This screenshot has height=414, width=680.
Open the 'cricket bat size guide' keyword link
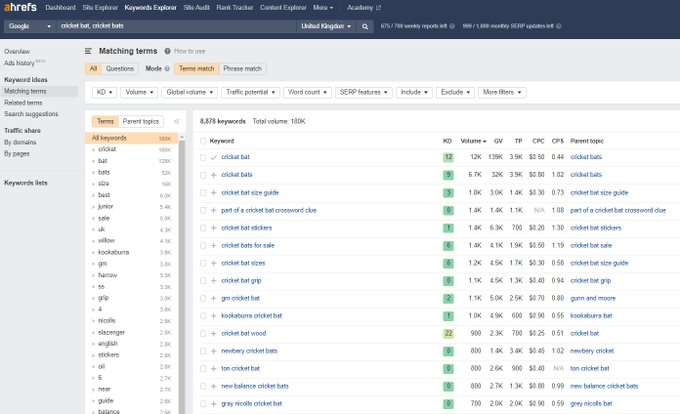250,193
